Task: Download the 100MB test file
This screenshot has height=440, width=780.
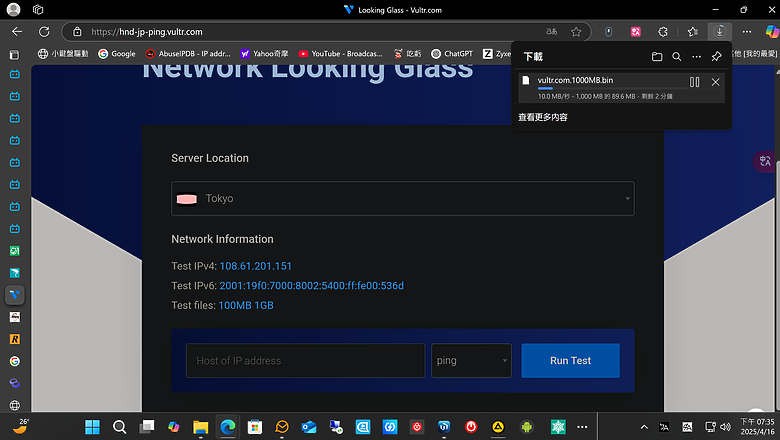Action: coord(235,305)
